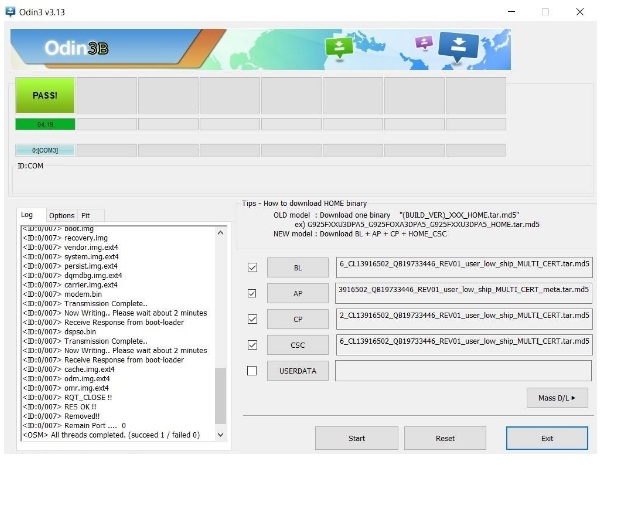This screenshot has width=640, height=524.
Task: Close the Odin3 window
Action: [580, 12]
